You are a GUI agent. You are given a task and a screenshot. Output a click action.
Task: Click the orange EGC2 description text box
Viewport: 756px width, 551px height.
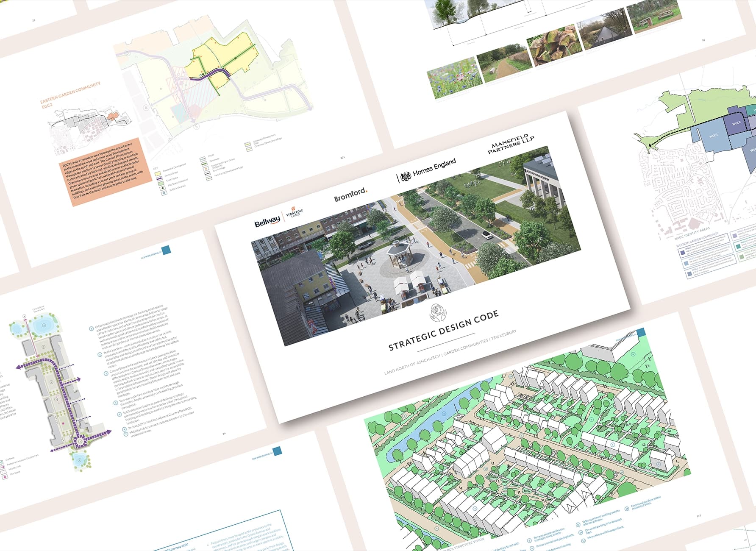pyautogui.click(x=105, y=171)
